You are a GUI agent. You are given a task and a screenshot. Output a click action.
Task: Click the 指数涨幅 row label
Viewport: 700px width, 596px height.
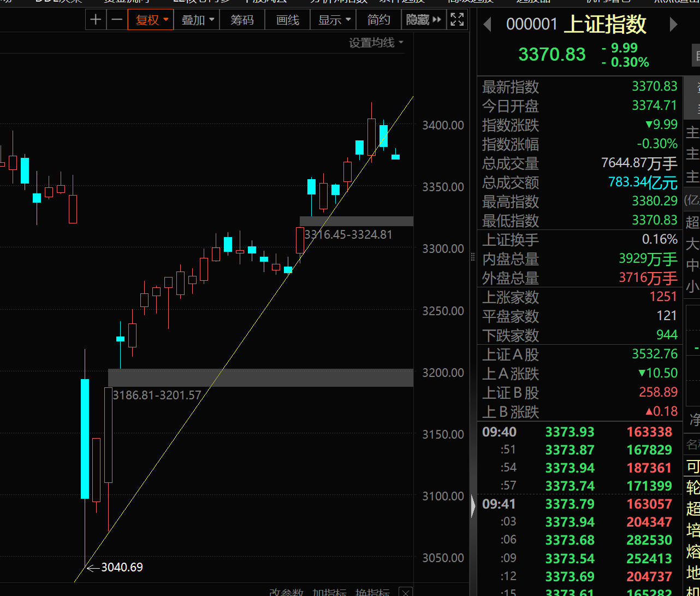pos(510,144)
